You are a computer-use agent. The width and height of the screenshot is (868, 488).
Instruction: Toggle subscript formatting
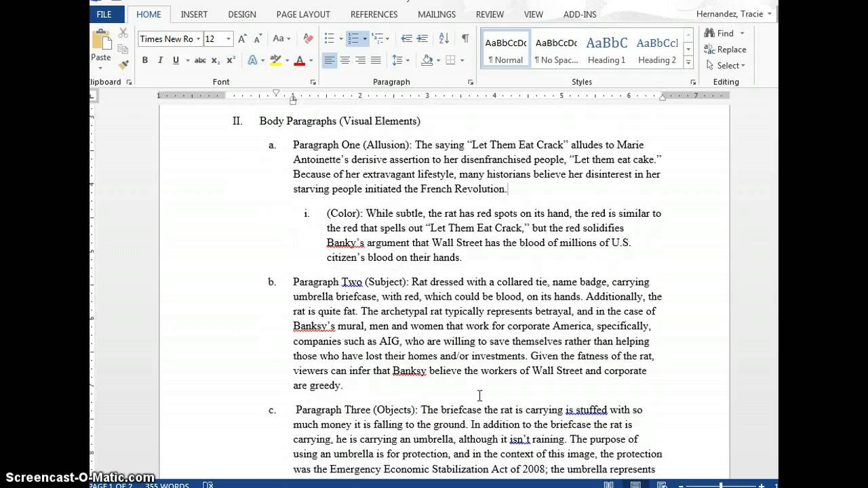[x=216, y=60]
